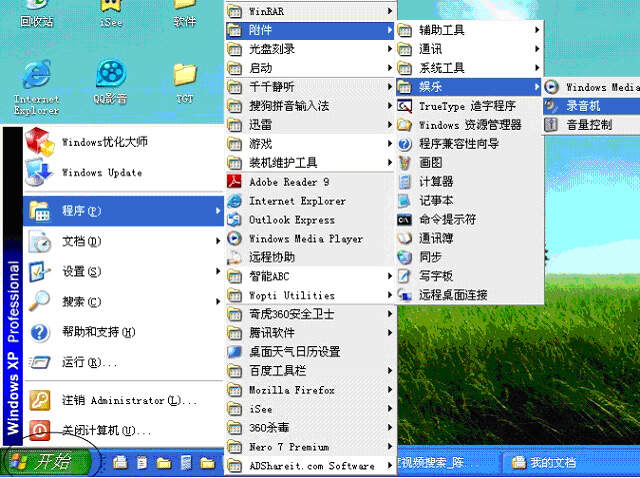Expand the 奇虎360安全卫士 submenu arrow
Screen dimensions: 640x478
389,314
